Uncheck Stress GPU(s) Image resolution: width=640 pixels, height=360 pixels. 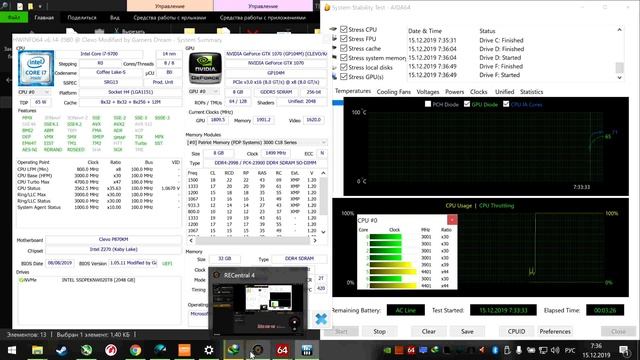tap(344, 77)
